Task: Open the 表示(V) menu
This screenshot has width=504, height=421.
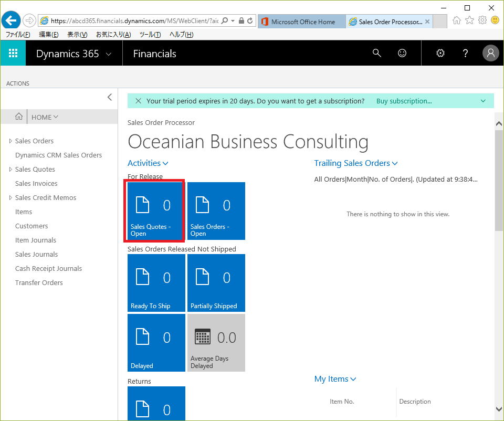Action: (x=77, y=35)
